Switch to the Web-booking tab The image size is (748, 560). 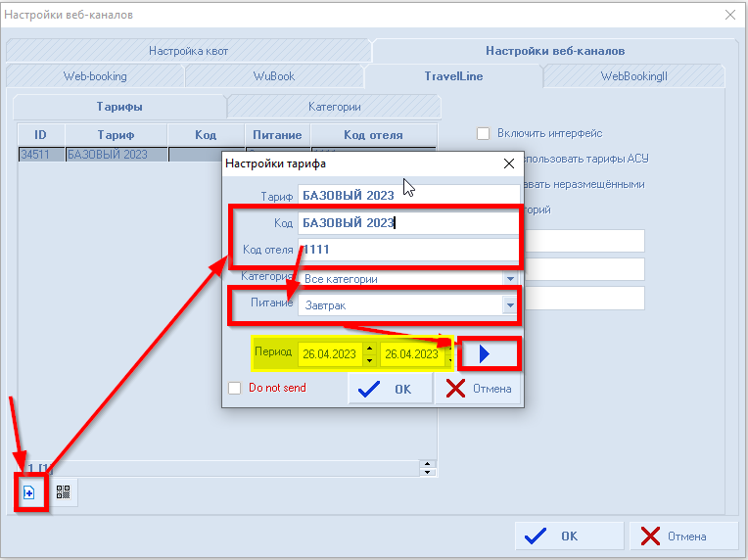point(95,76)
